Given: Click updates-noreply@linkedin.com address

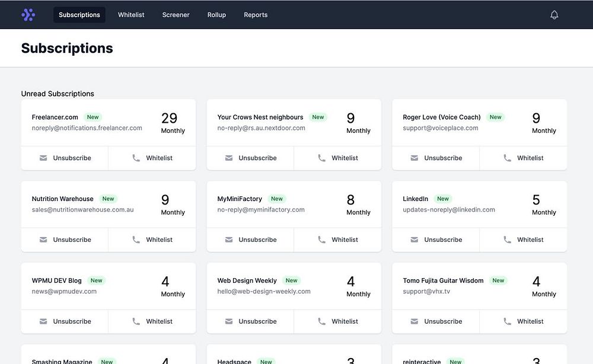Looking at the screenshot, I should point(449,210).
